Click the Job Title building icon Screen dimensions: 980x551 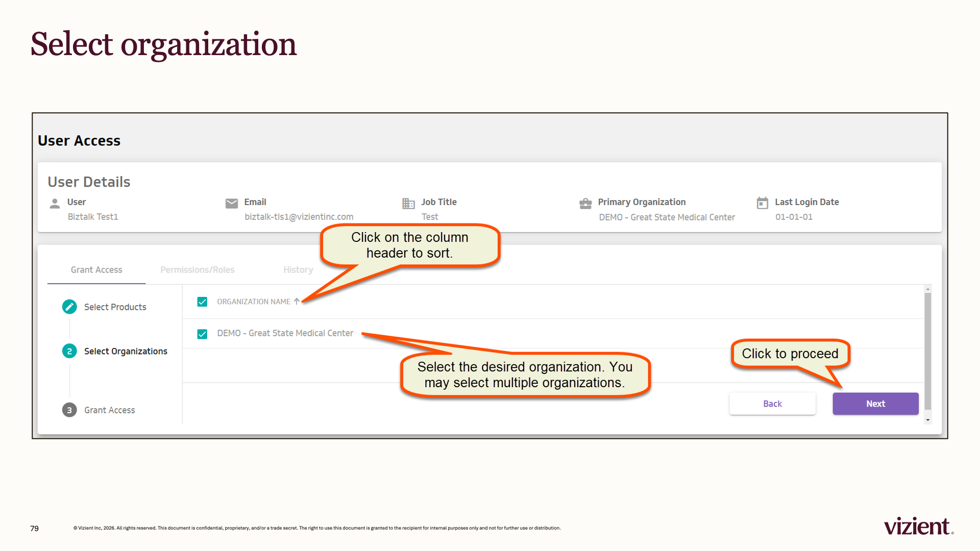pos(408,204)
